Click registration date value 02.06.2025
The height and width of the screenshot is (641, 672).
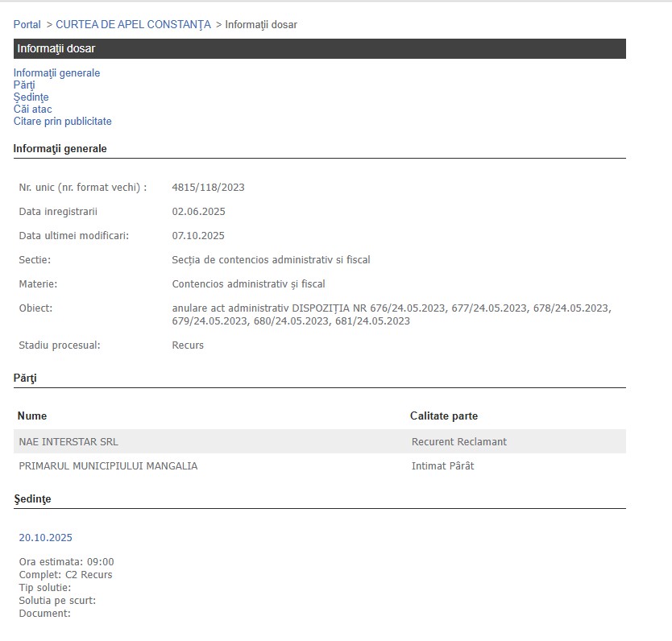click(198, 212)
